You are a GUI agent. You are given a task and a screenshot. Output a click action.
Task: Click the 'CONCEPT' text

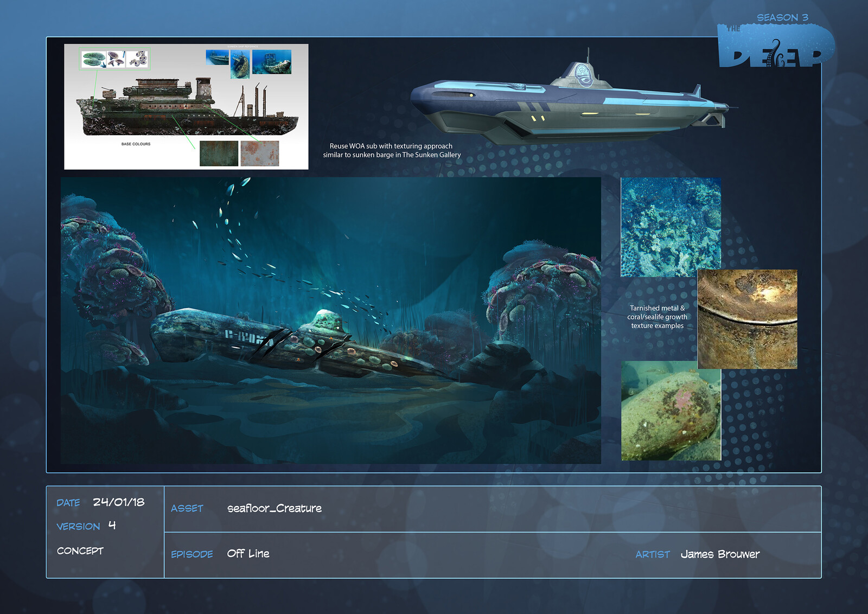(x=80, y=551)
